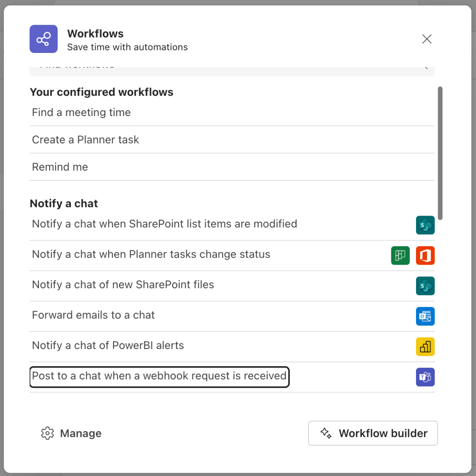Image resolution: width=476 pixels, height=476 pixels.
Task: Click the Manage gear icon
Action: pyautogui.click(x=47, y=433)
